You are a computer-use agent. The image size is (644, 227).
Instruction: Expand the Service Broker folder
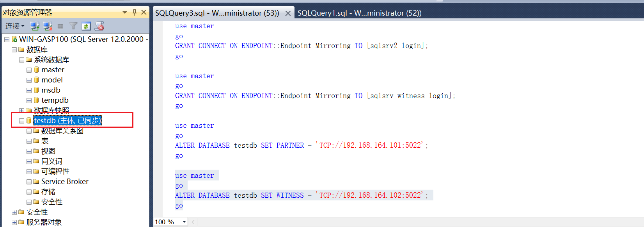[x=29, y=182]
